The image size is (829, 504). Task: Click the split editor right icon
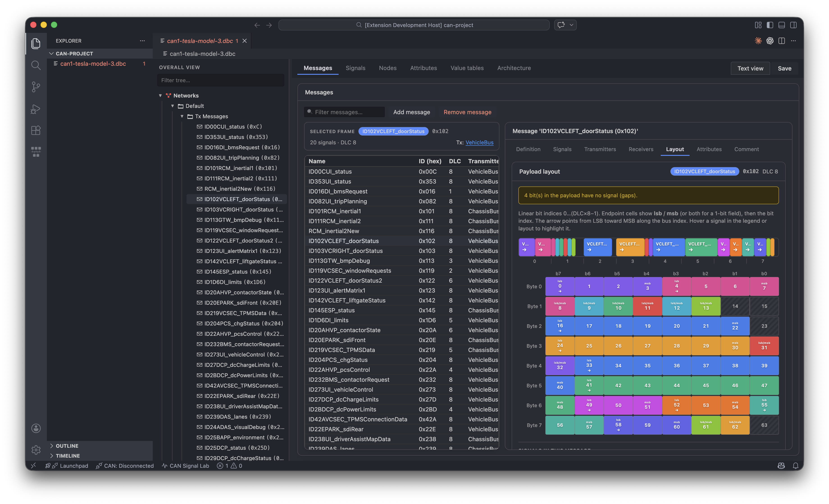pos(781,41)
